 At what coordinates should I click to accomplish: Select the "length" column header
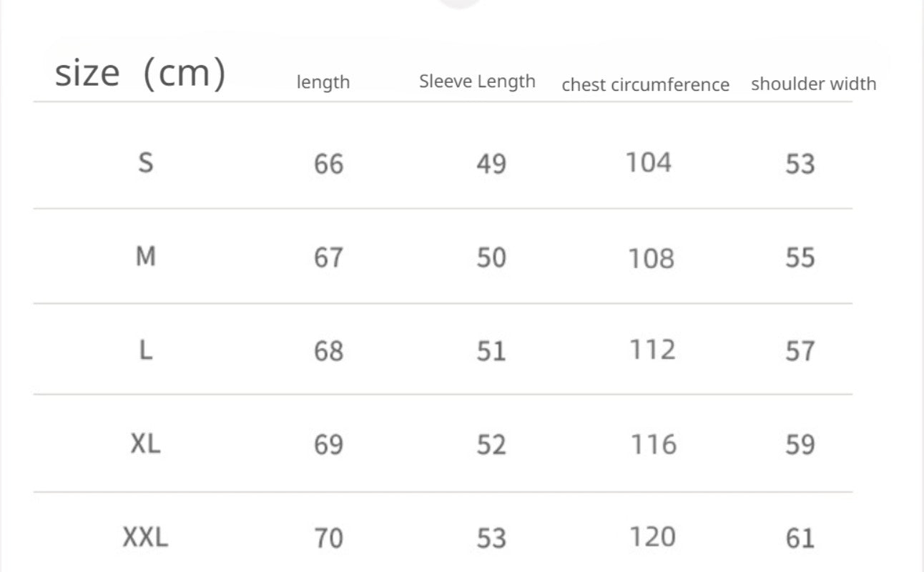(x=323, y=82)
